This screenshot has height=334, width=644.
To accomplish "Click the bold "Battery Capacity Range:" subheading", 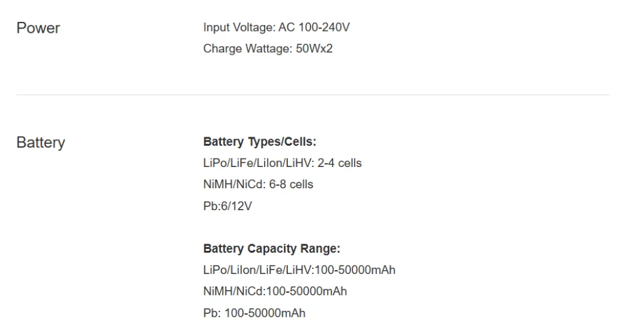I will 271,249.
